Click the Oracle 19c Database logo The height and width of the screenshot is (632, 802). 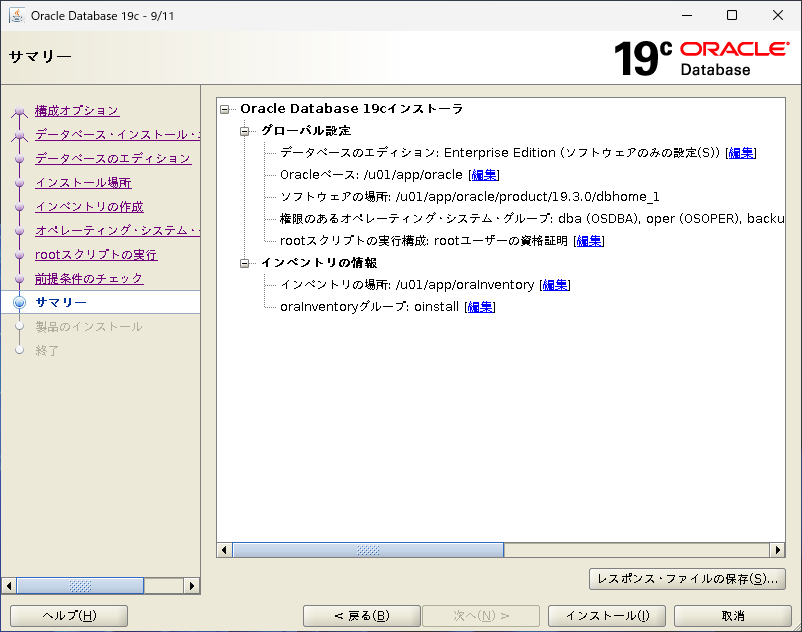701,58
